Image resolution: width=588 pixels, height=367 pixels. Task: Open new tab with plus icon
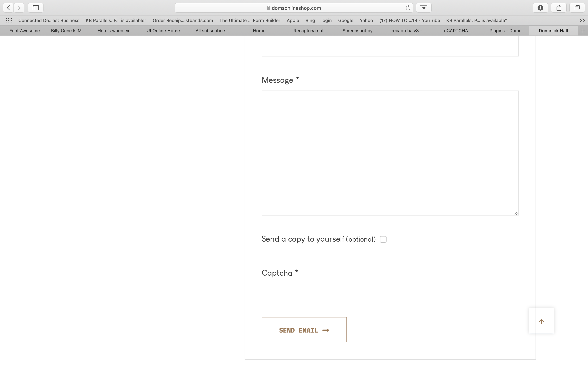(x=583, y=31)
